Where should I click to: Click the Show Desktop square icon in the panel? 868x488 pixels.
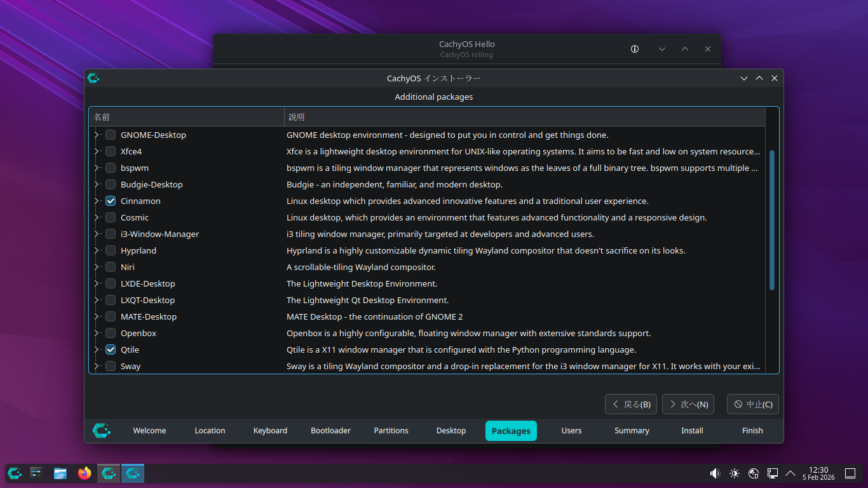pyautogui.click(x=850, y=473)
